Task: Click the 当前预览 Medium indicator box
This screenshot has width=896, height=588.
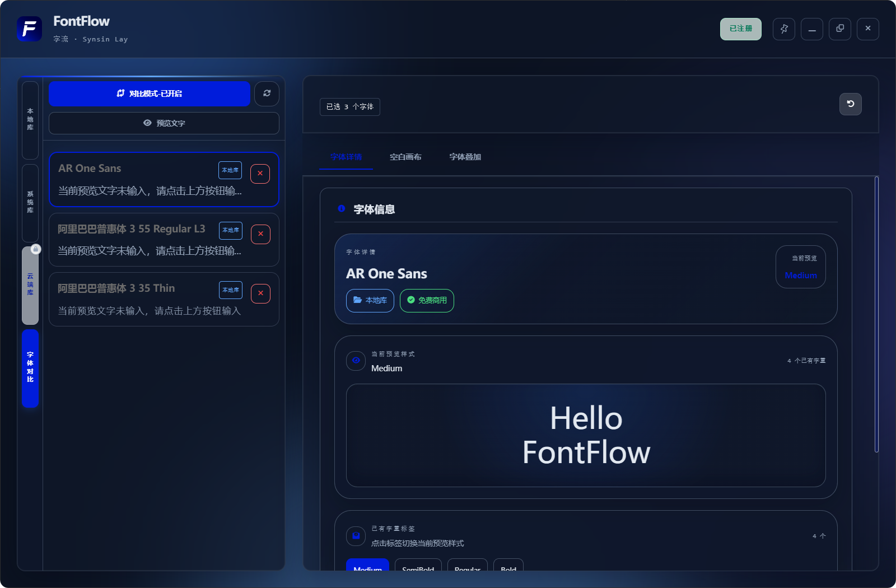Action: [801, 267]
